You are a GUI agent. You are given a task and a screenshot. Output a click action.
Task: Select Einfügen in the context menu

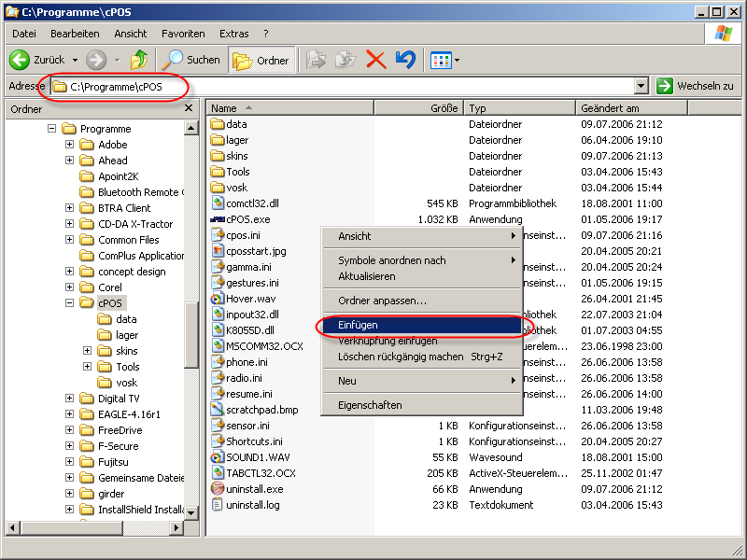click(422, 325)
